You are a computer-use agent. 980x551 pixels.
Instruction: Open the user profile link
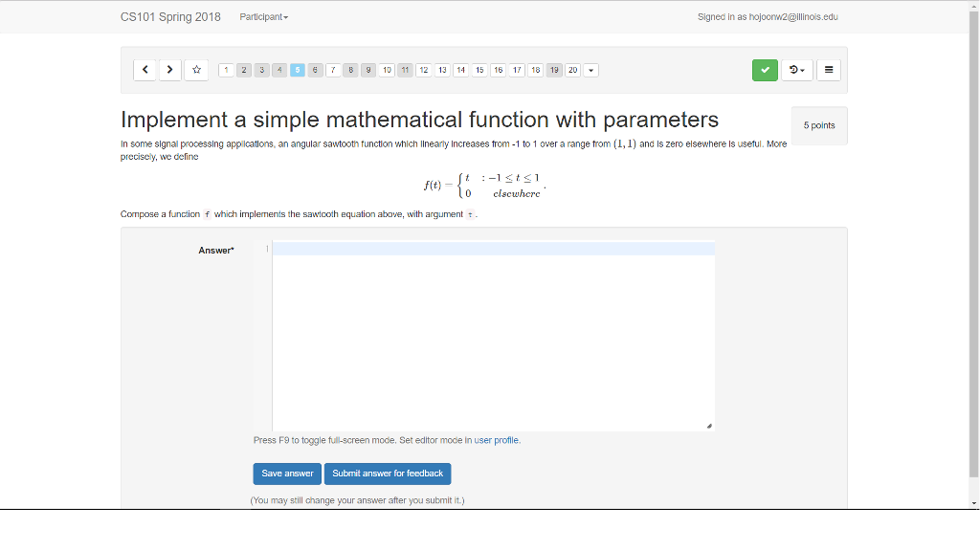point(497,440)
